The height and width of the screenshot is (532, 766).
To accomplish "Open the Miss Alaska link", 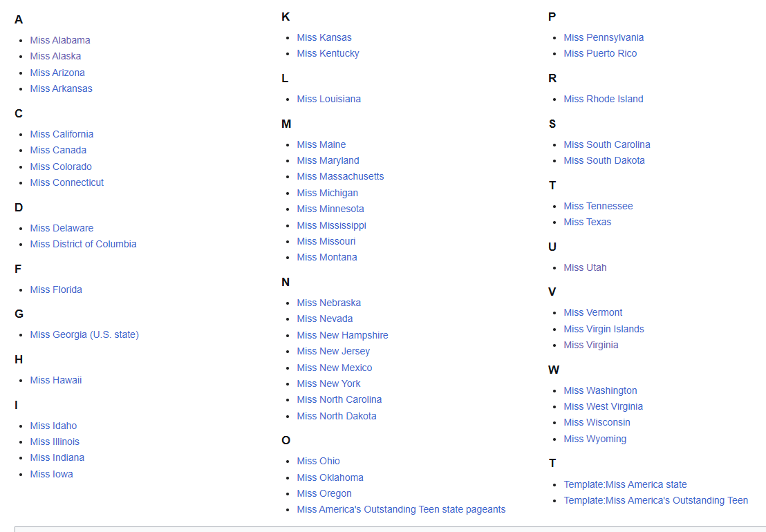I will [55, 56].
